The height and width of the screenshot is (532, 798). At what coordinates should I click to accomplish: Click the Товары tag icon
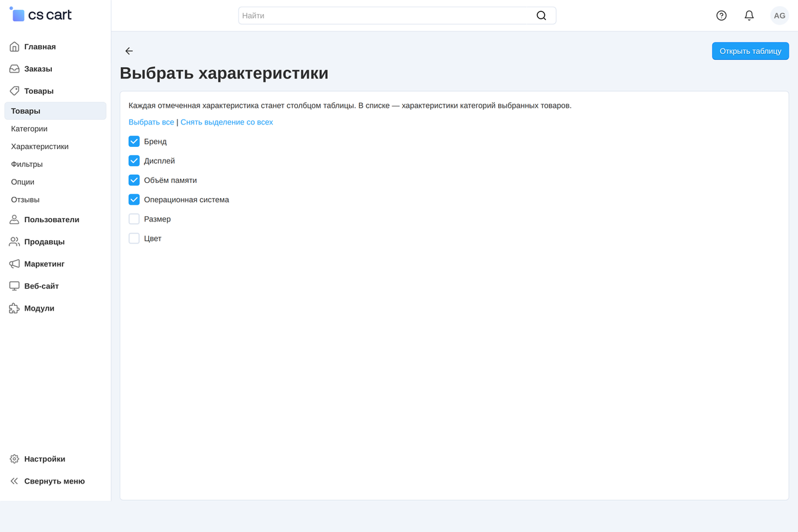pos(15,90)
